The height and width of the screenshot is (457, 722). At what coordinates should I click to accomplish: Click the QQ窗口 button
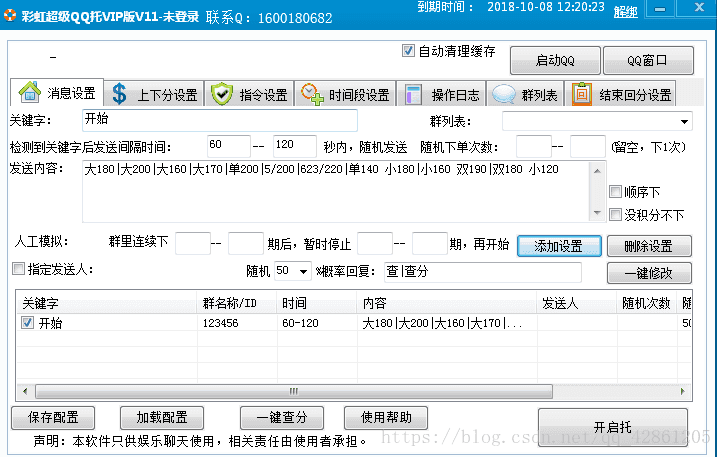coord(648,60)
